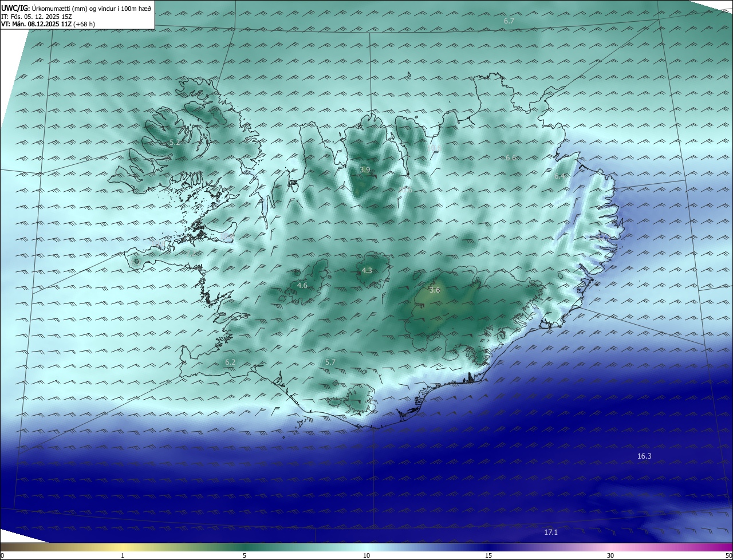733x560 pixels.
Task: Click the 16.3 value over the southeast ocean
Action: coord(644,456)
